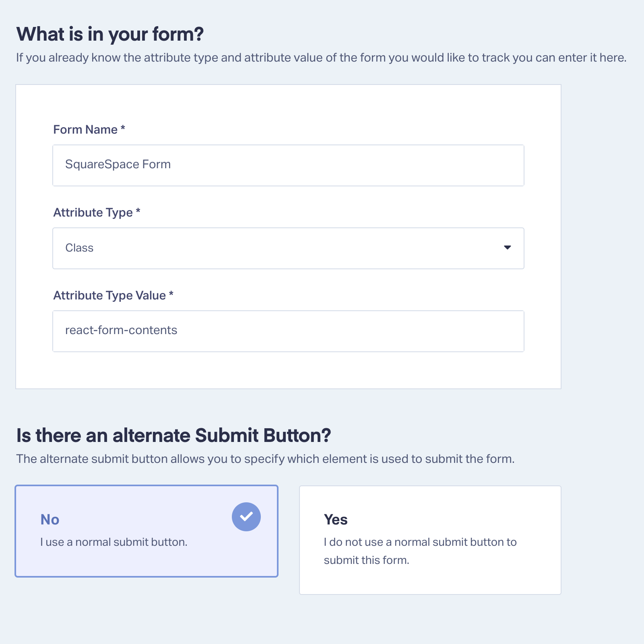This screenshot has height=644, width=644.
Task: Click the 'SquareSpace Form' text in the field
Action: (118, 164)
